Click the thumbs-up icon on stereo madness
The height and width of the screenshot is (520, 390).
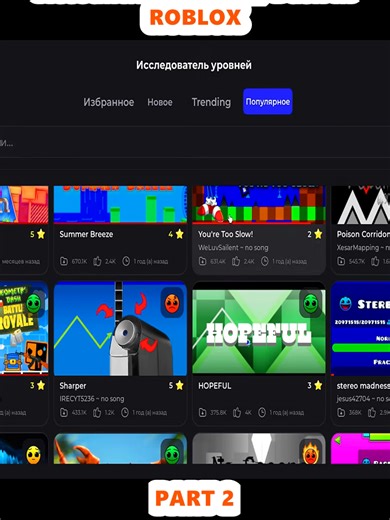click(372, 412)
